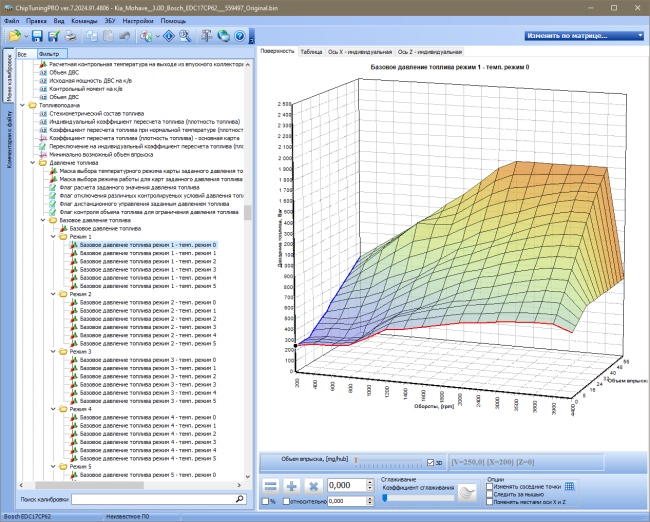
Task: Click the blue equals set-value button
Action: [x=271, y=486]
